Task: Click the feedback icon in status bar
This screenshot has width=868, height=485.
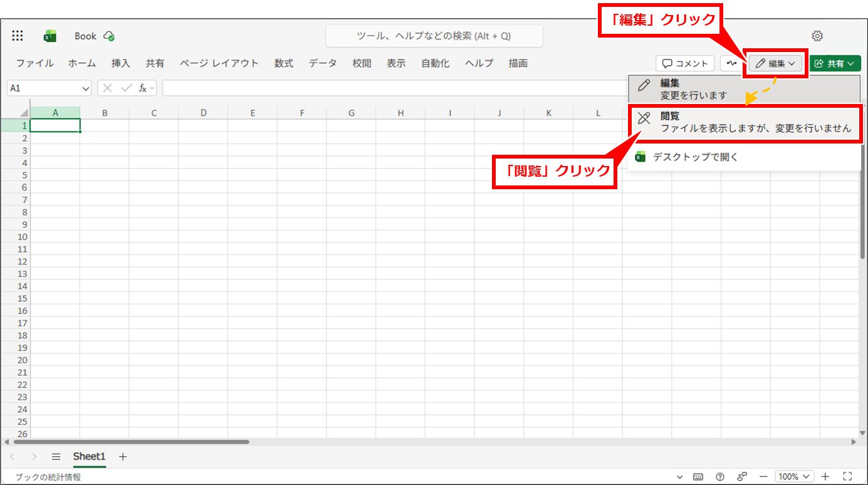Action: tap(742, 477)
